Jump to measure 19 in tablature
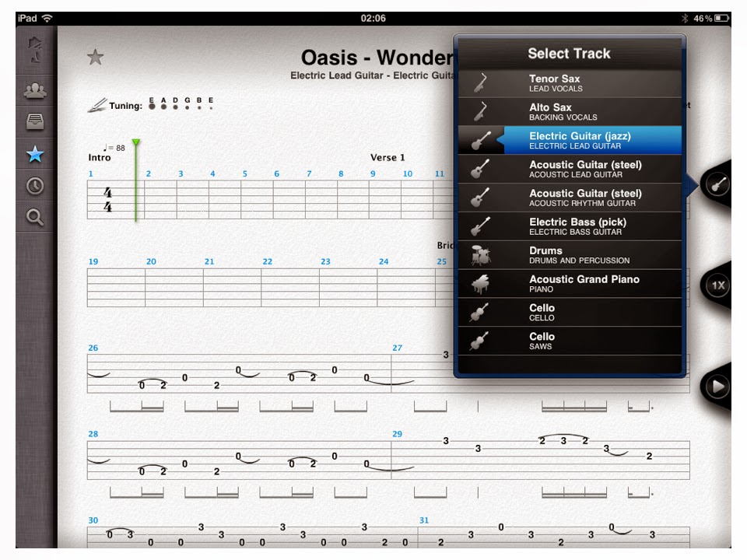Viewport: 747px width, 560px height. (x=93, y=261)
